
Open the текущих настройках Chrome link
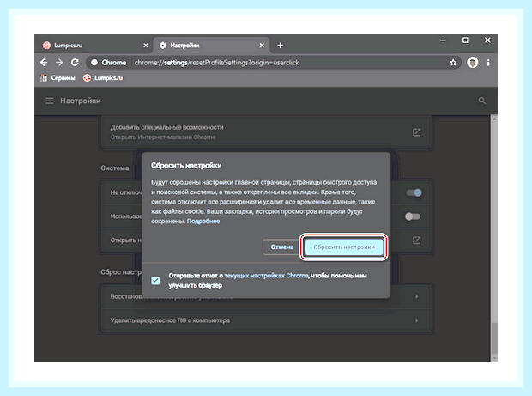[266, 276]
